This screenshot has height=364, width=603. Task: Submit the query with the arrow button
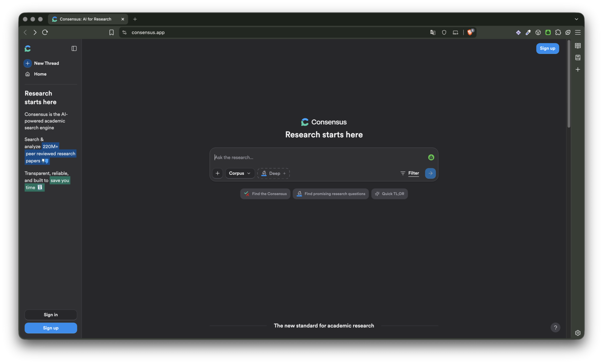[x=430, y=173]
